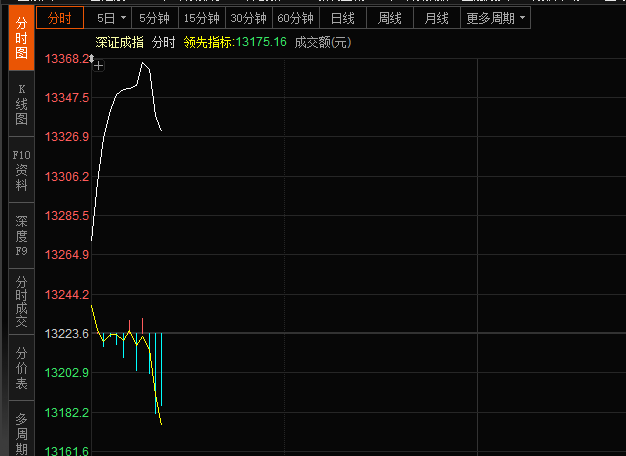
Task: Open F10资料 company info panel
Action: 20,170
